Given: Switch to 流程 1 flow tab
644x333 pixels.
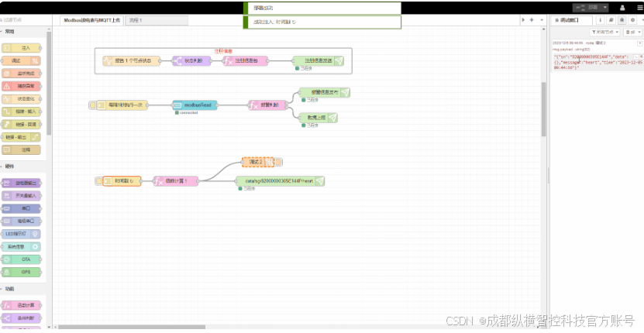Looking at the screenshot, I should coord(156,20).
